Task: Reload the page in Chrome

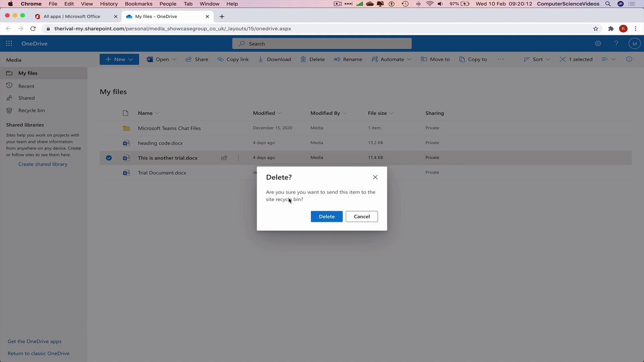Action: coord(33,29)
